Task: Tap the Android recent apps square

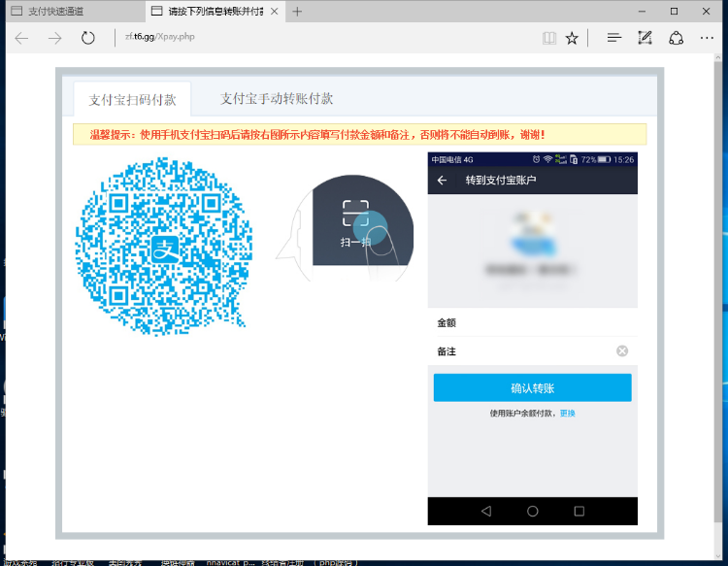Action: tap(579, 512)
